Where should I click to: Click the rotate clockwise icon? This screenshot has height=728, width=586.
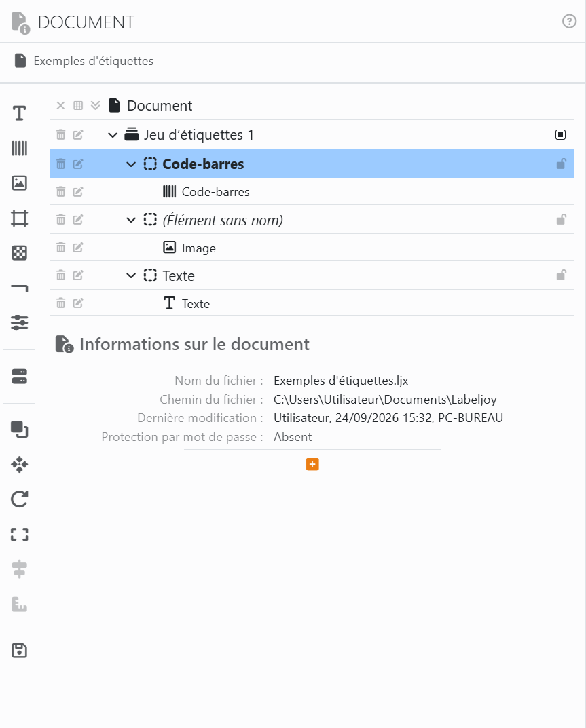click(19, 499)
